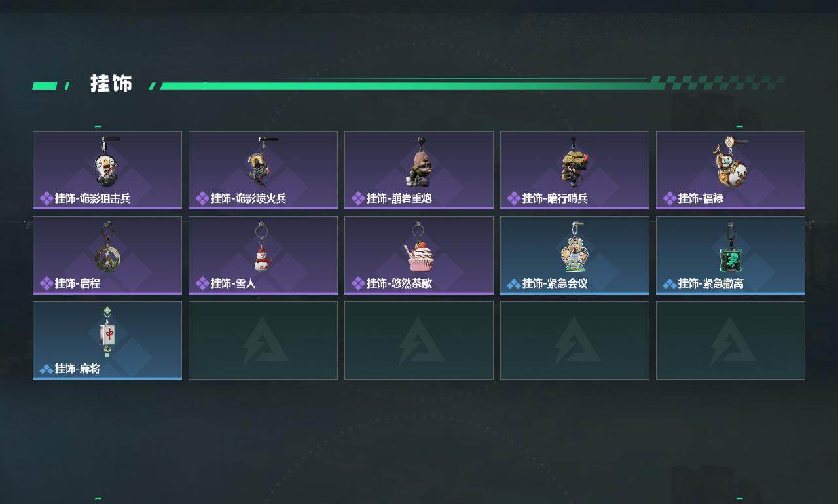Click the first empty slot after 麻将
Image resolution: width=838 pixels, height=504 pixels.
click(263, 340)
